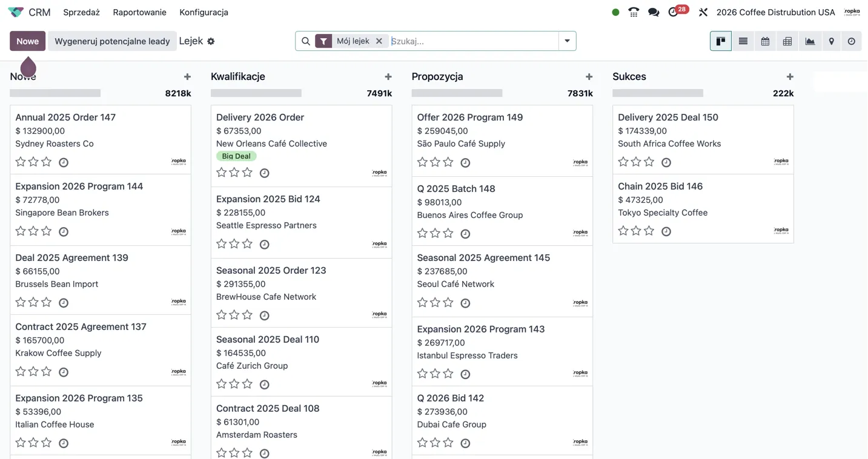Set third priority star on Expansion 2026 Program 144
The height and width of the screenshot is (459, 868).
47,231
